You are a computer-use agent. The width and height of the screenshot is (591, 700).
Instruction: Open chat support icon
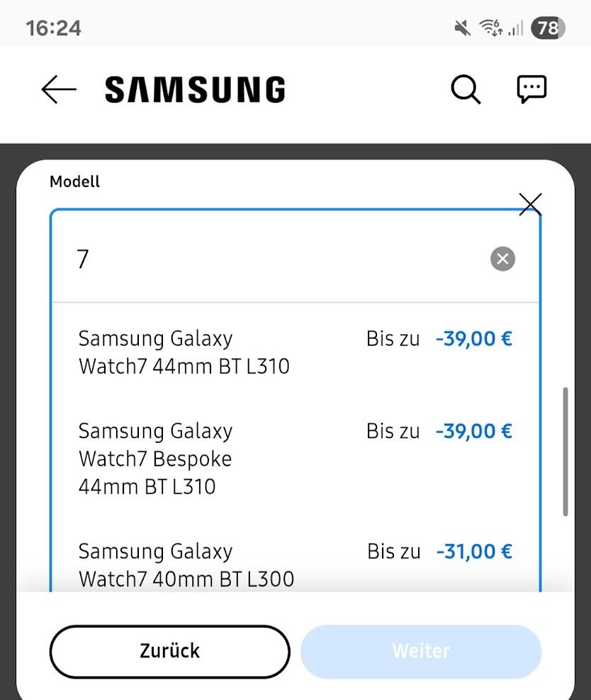[531, 90]
